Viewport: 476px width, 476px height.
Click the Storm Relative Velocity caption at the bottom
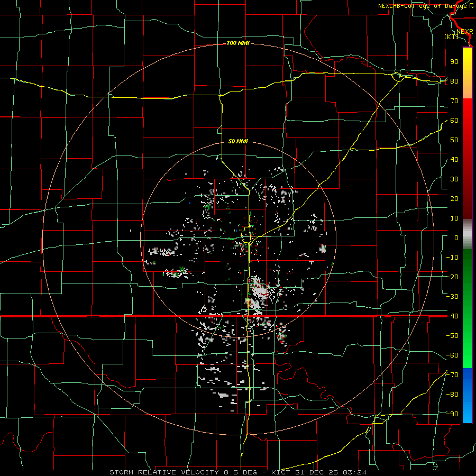(x=238, y=472)
